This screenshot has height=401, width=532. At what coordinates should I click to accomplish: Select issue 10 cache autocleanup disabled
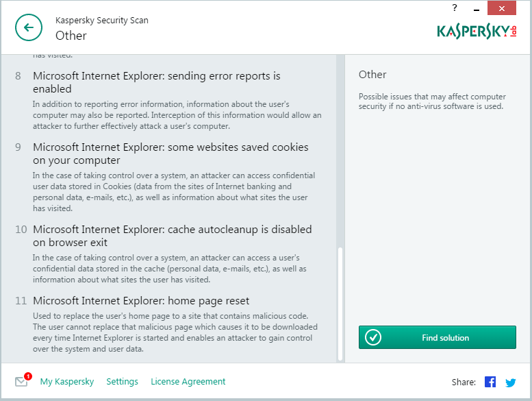pyautogui.click(x=172, y=236)
